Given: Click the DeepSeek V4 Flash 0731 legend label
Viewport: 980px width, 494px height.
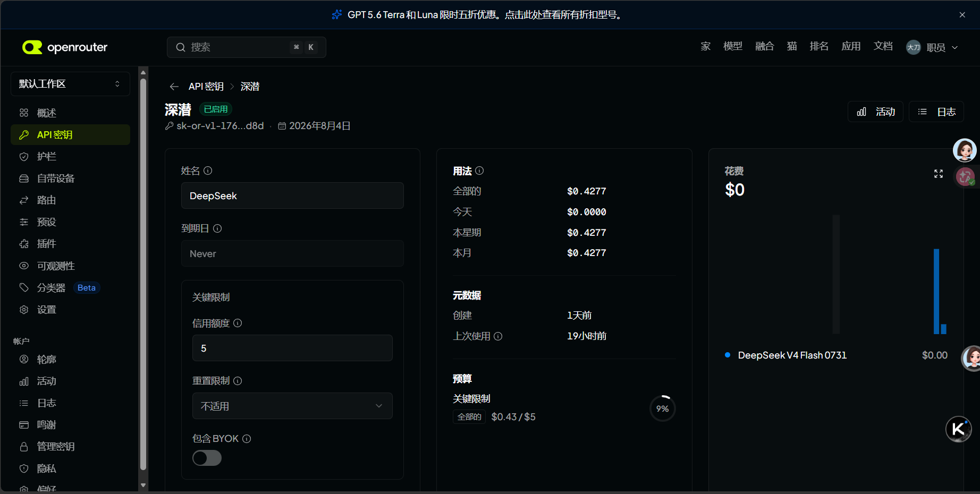Looking at the screenshot, I should tap(792, 355).
